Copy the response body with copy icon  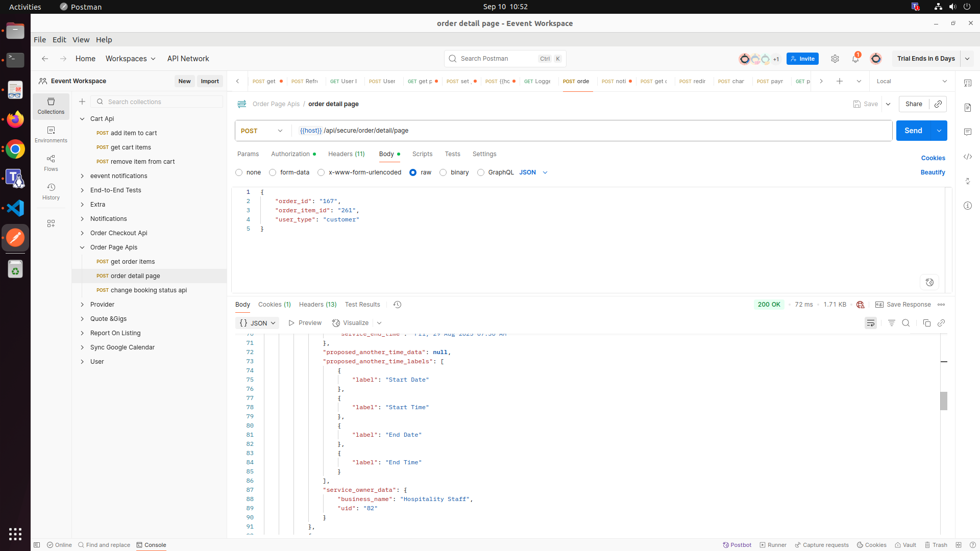[927, 323]
